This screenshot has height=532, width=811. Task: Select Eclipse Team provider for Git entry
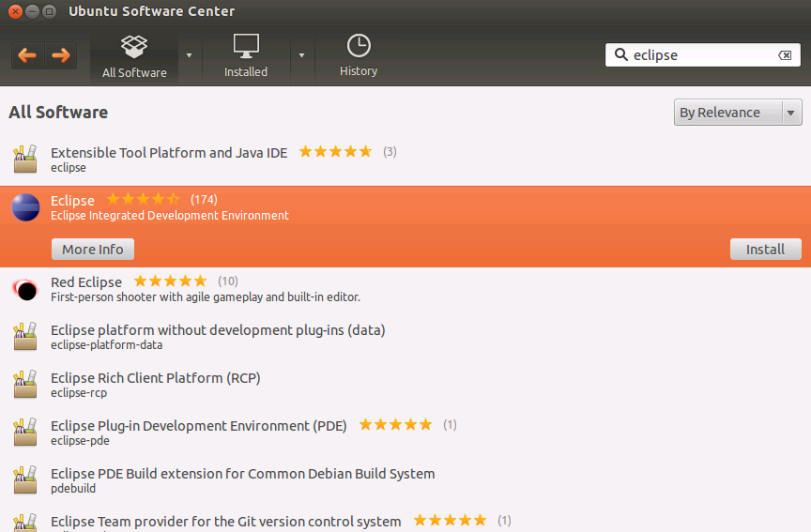click(405, 521)
